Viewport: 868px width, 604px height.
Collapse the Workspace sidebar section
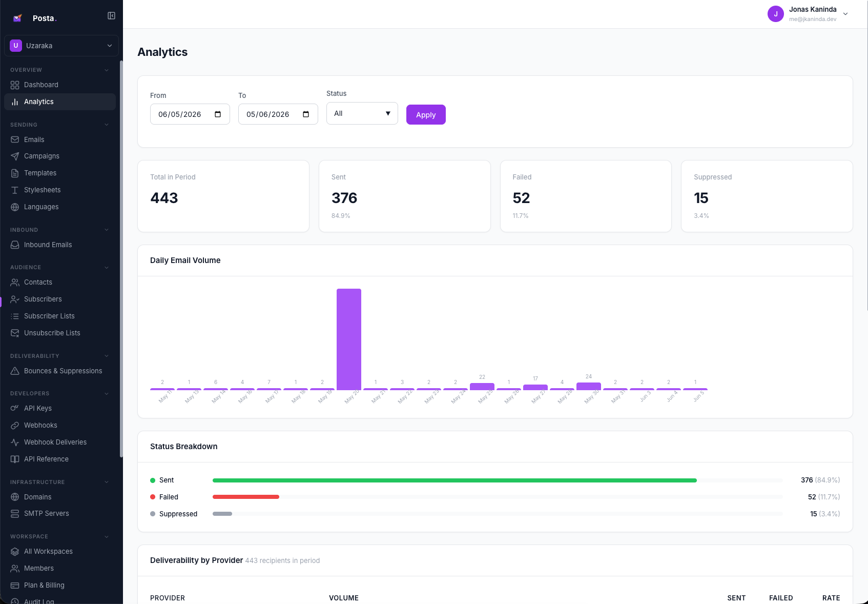coord(107,536)
